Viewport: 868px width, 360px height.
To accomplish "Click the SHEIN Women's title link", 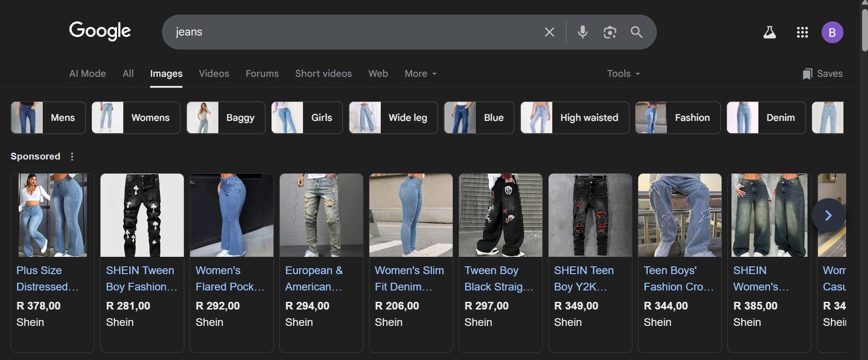I will pyautogui.click(x=761, y=279).
